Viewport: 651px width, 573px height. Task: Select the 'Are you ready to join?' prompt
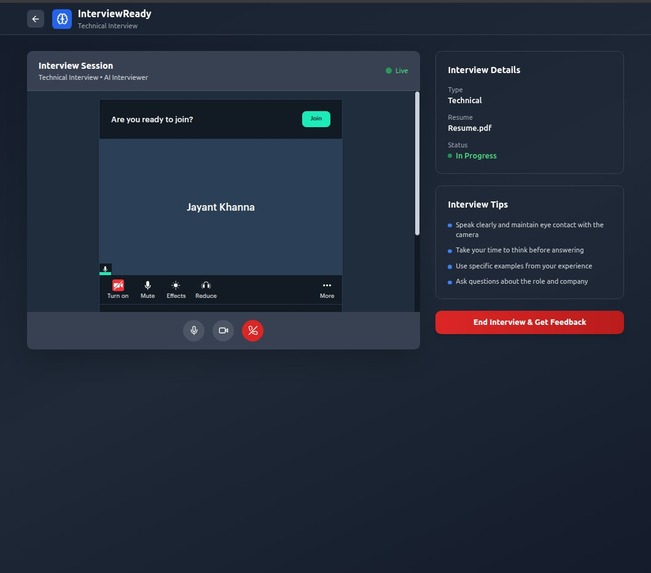click(152, 120)
